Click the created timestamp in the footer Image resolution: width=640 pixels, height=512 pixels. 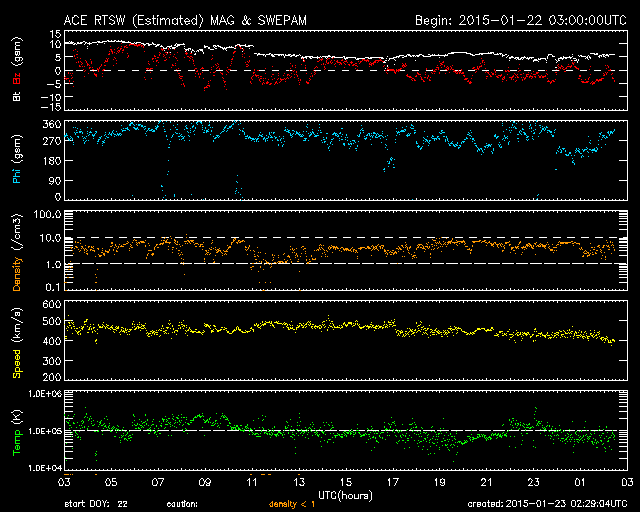click(546, 505)
